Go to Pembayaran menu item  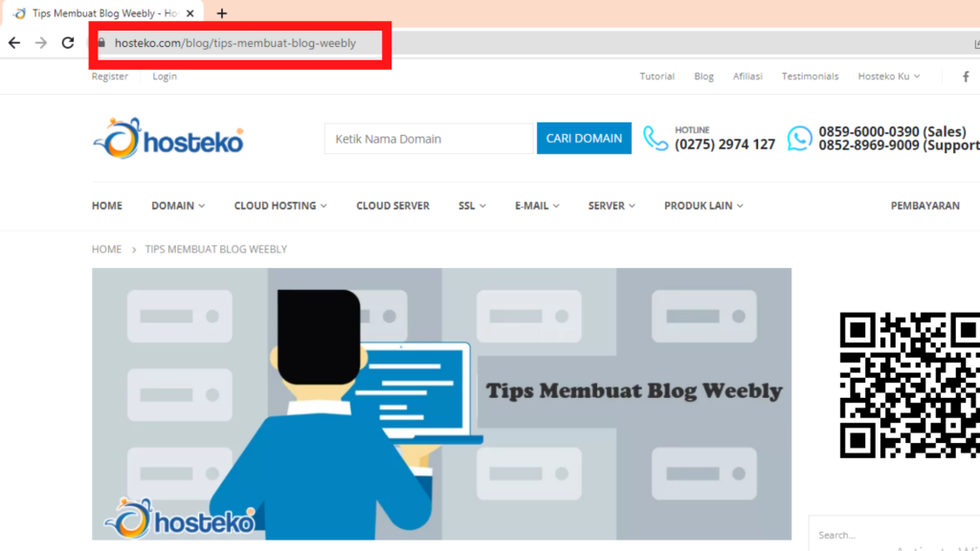click(x=924, y=206)
